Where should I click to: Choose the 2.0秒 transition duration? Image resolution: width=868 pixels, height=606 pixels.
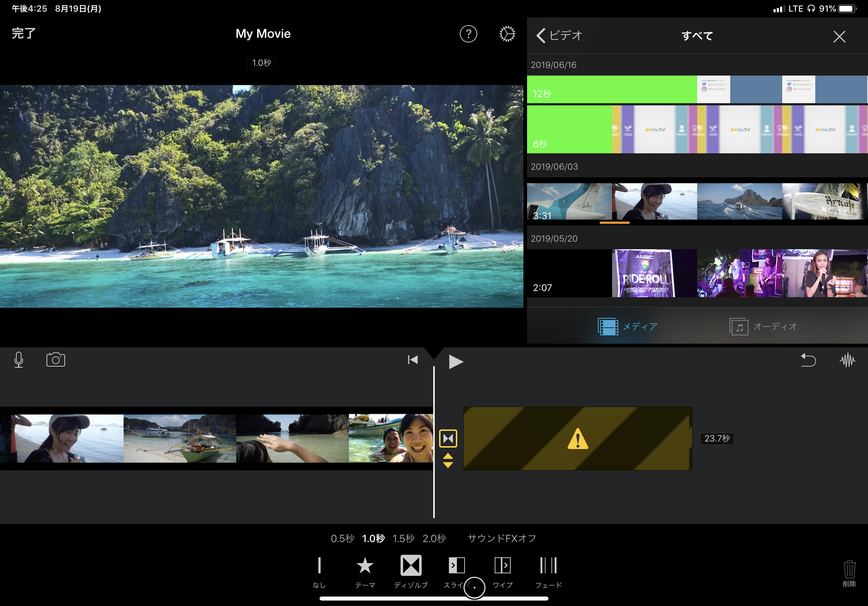[434, 538]
